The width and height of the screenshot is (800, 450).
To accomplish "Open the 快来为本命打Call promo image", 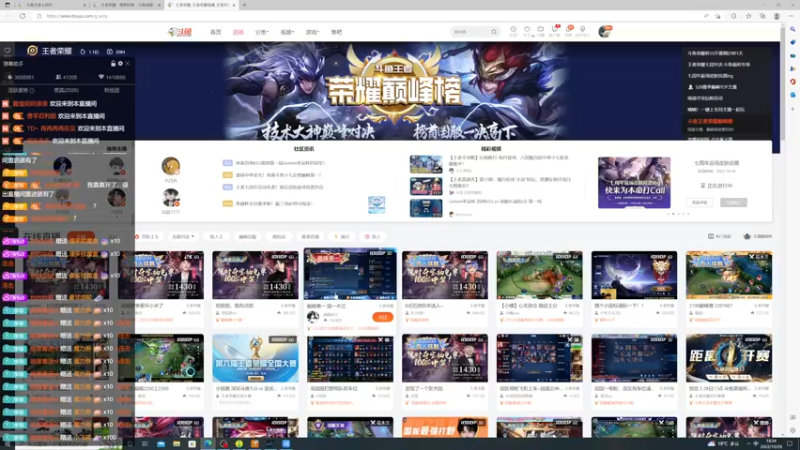I will click(x=634, y=183).
